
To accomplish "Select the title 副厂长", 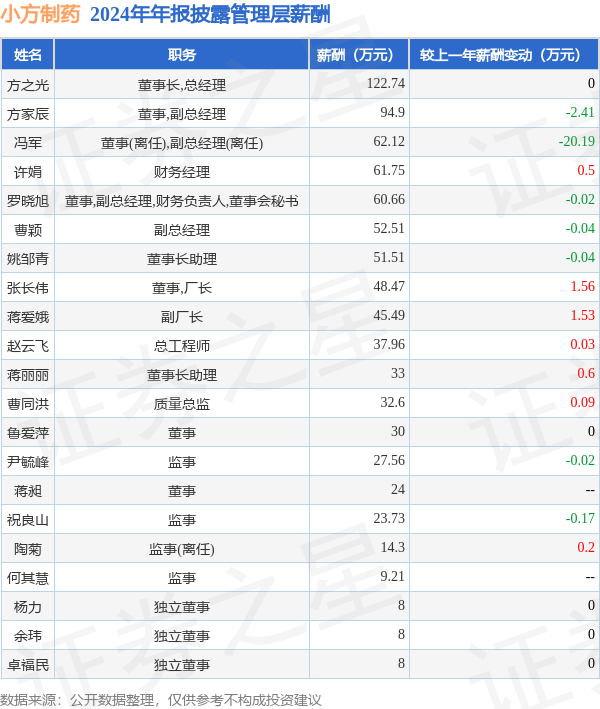I will click(x=182, y=317).
